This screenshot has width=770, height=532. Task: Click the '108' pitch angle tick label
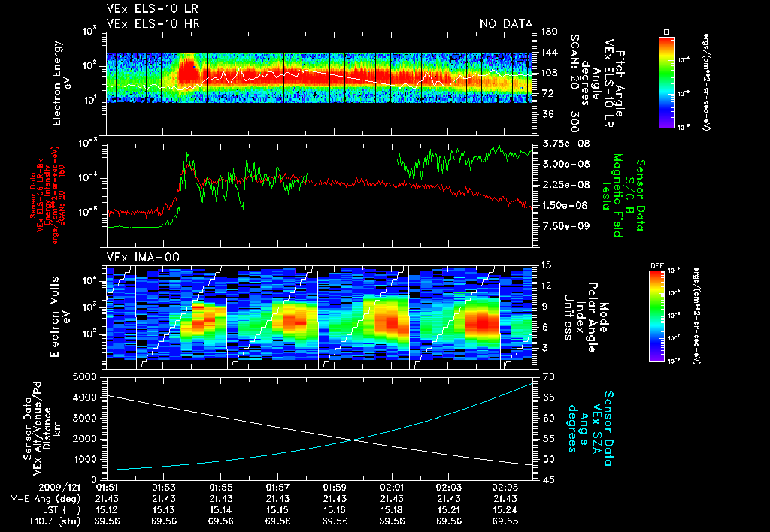point(550,73)
